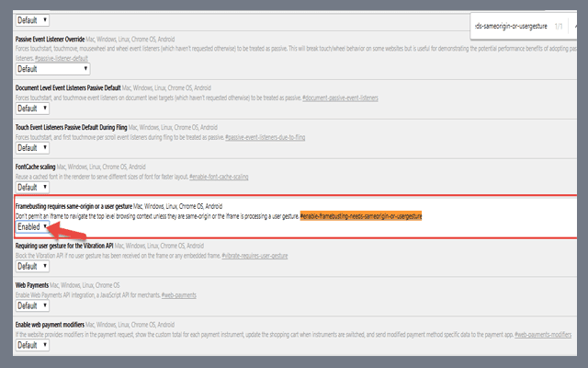Open the Framebusting flag's Enabled dropdown

32,227
